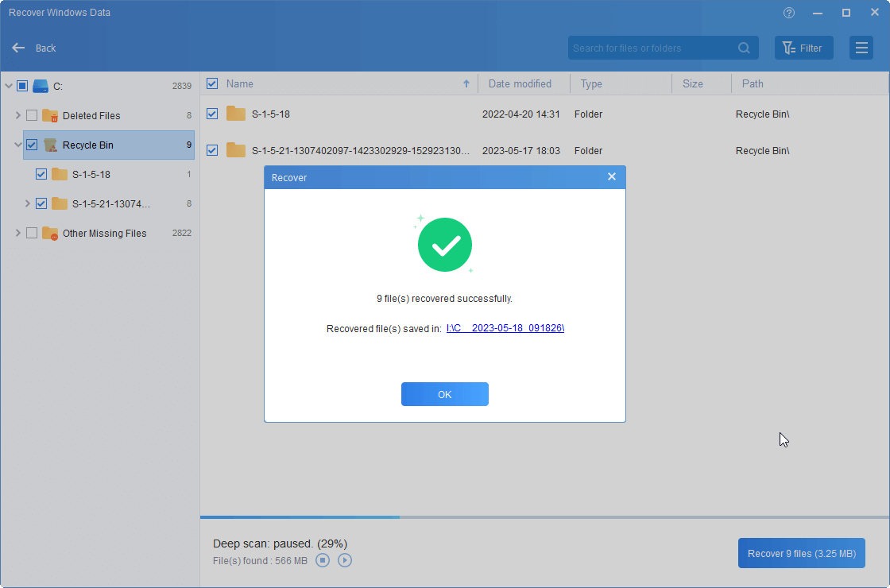This screenshot has height=588, width=890.
Task: Open the recovered files saved path link
Action: pyautogui.click(x=505, y=328)
